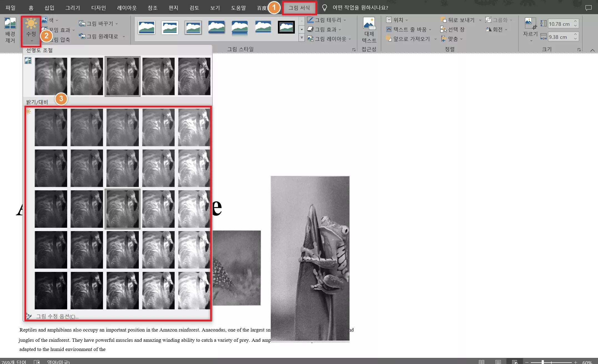
Task: Switch to Read Mode view in status bar
Action: point(481,362)
